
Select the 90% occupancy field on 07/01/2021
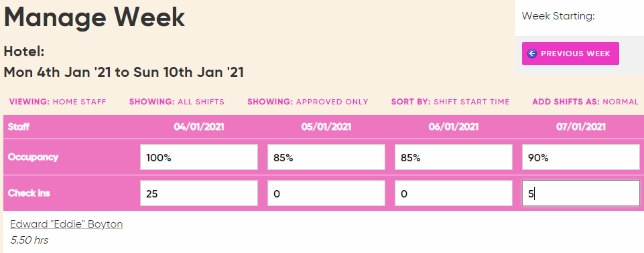(x=581, y=157)
